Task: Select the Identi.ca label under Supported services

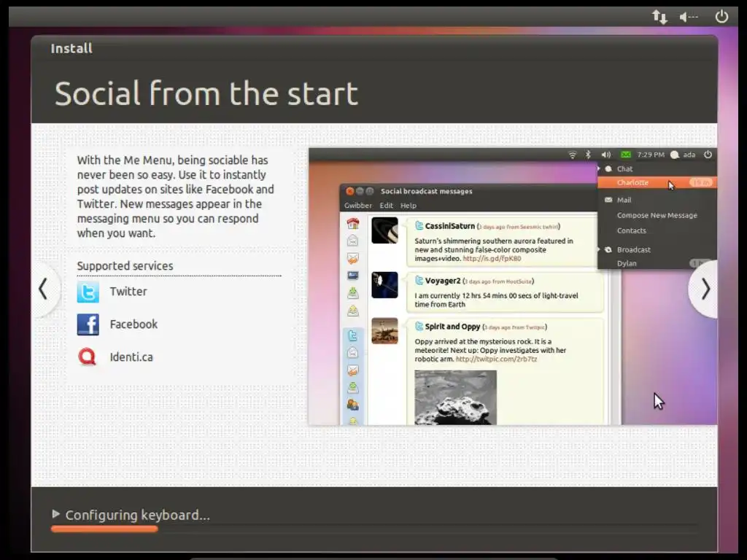Action: coord(131,357)
